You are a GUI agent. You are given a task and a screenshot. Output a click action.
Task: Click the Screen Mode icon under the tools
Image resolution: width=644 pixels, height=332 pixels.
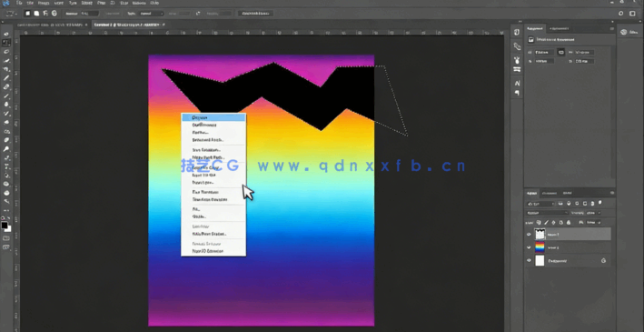pyautogui.click(x=6, y=247)
